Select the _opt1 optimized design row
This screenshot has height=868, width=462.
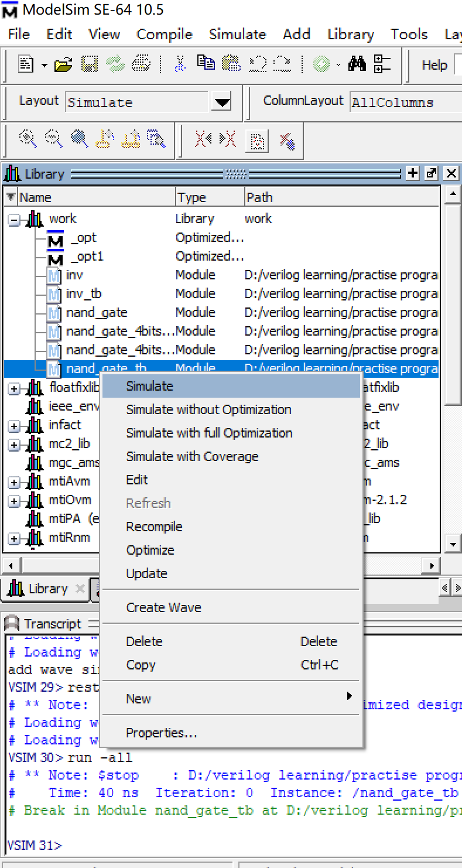coord(221,256)
